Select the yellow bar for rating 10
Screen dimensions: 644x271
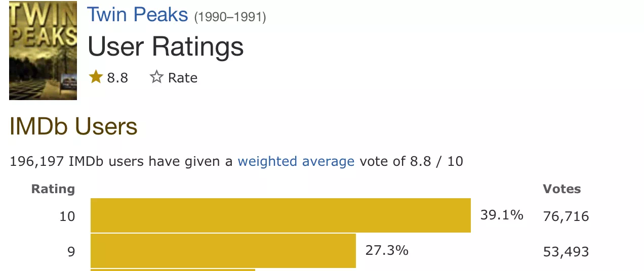pyautogui.click(x=280, y=215)
